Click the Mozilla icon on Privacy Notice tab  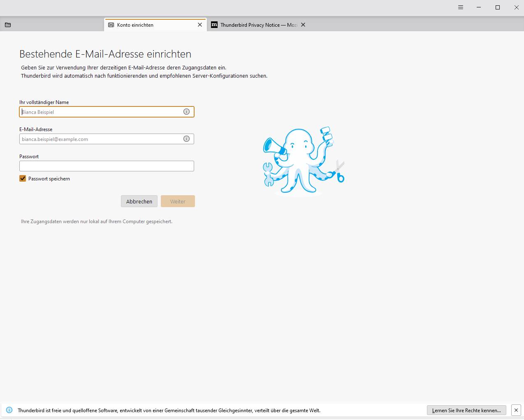pyautogui.click(x=214, y=25)
